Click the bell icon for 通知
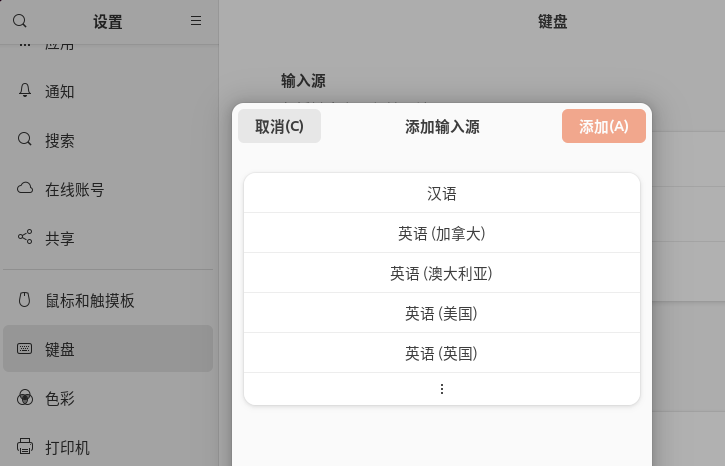The image size is (725, 466). [x=25, y=91]
